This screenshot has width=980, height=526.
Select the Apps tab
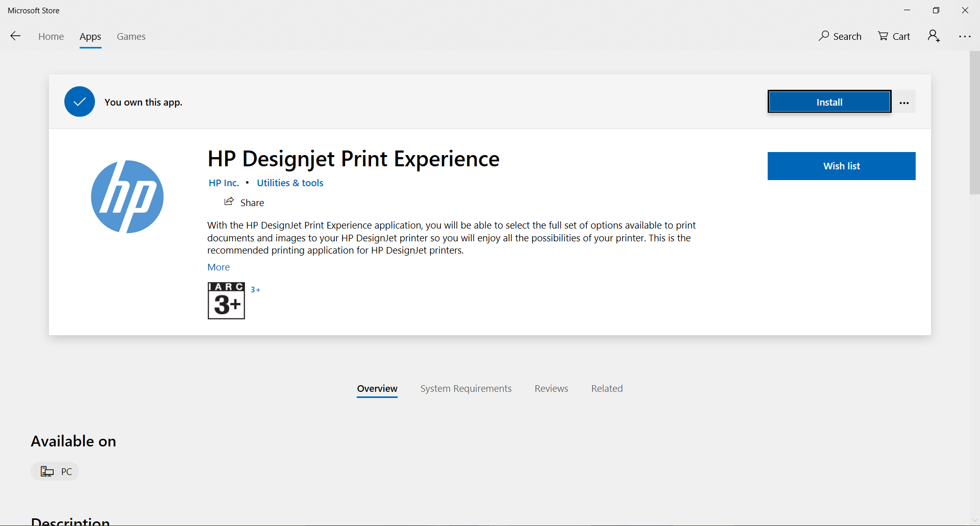pos(90,37)
